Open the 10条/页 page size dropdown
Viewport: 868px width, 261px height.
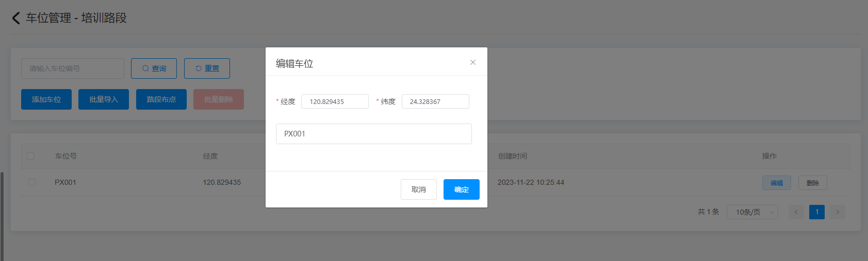point(752,212)
